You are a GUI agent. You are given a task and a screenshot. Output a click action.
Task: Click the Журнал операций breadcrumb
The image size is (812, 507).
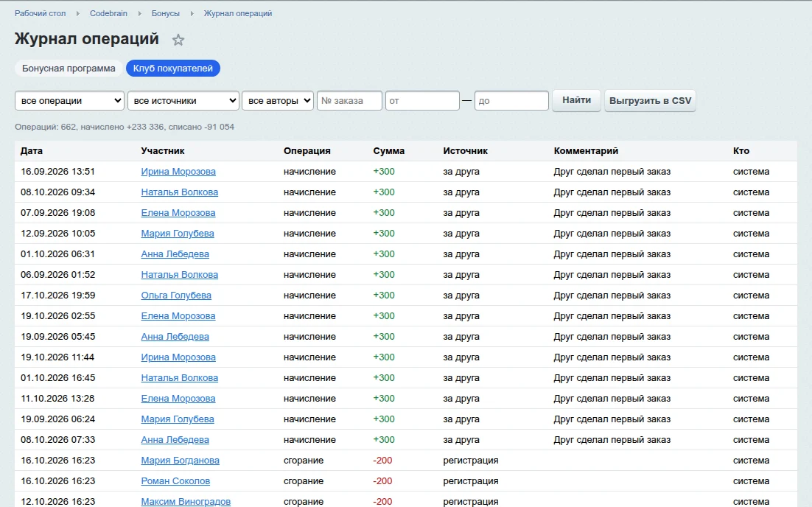(x=238, y=13)
